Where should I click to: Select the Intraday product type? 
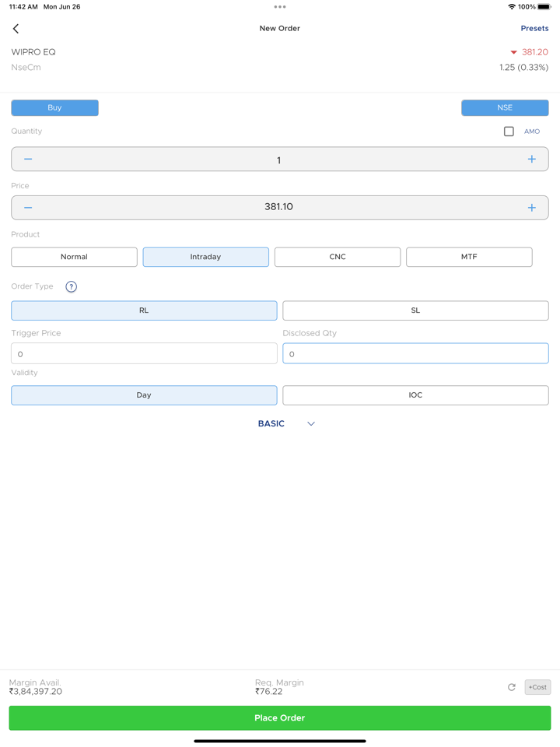(x=206, y=257)
